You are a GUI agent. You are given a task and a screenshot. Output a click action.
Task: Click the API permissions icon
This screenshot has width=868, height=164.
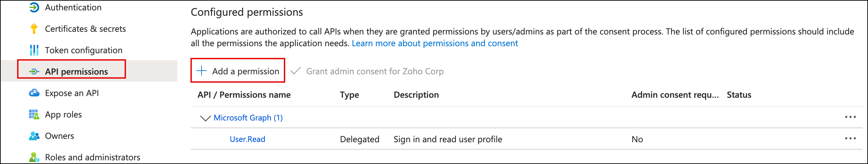[34, 72]
